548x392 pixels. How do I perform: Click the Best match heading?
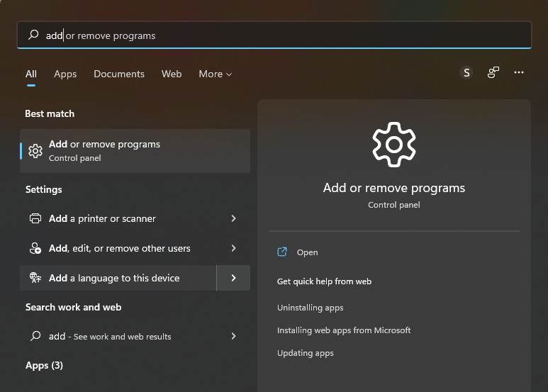pyautogui.click(x=50, y=113)
